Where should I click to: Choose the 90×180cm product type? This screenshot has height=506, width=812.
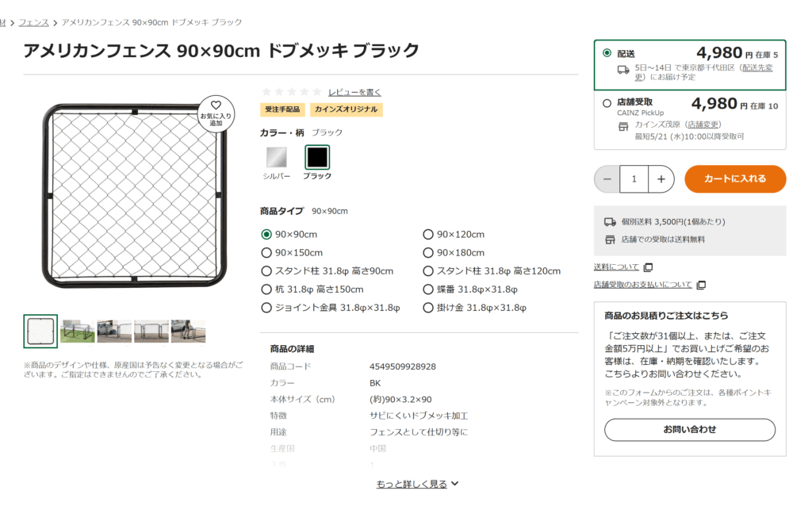click(428, 253)
